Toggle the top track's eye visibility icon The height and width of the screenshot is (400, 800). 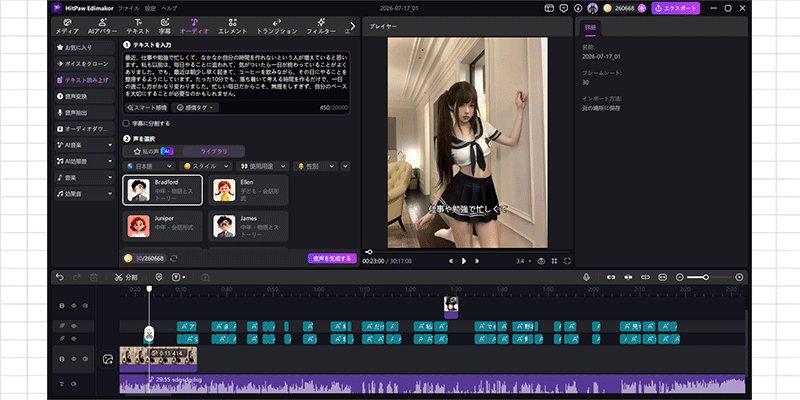[73, 306]
